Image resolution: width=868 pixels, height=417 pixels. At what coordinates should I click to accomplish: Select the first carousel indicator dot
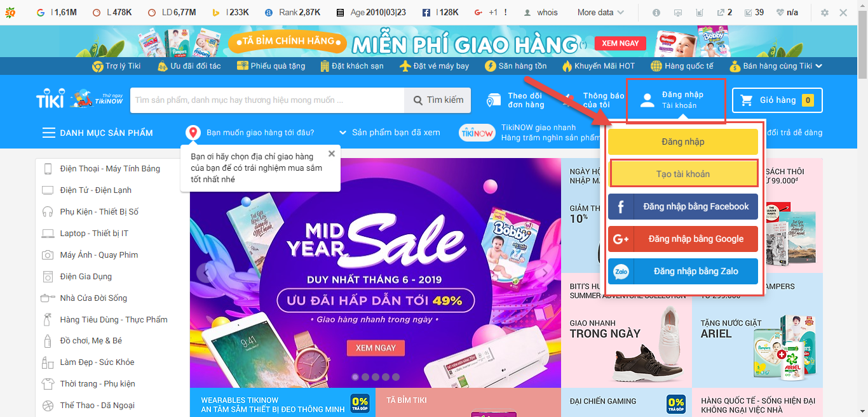click(x=355, y=377)
